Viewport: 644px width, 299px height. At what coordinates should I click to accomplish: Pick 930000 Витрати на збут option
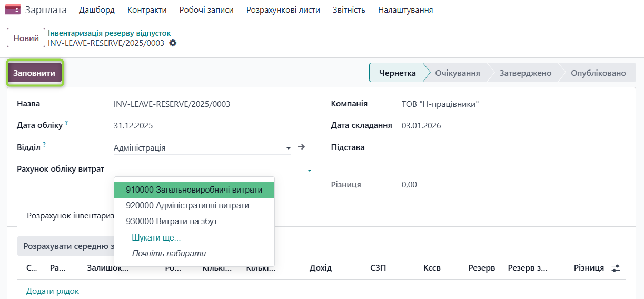(x=172, y=222)
